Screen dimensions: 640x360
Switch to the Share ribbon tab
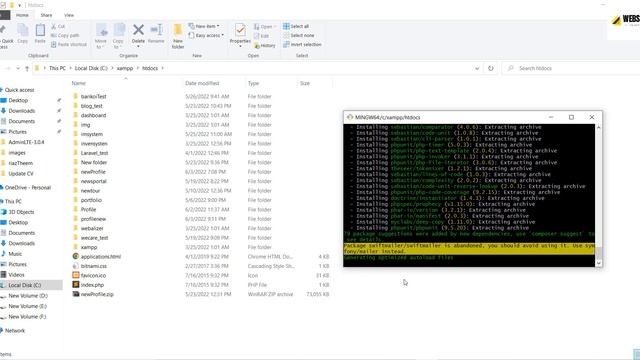tap(46, 15)
